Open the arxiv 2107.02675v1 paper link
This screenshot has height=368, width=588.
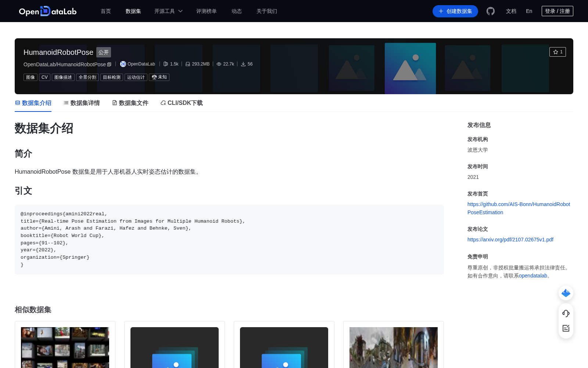click(x=510, y=240)
